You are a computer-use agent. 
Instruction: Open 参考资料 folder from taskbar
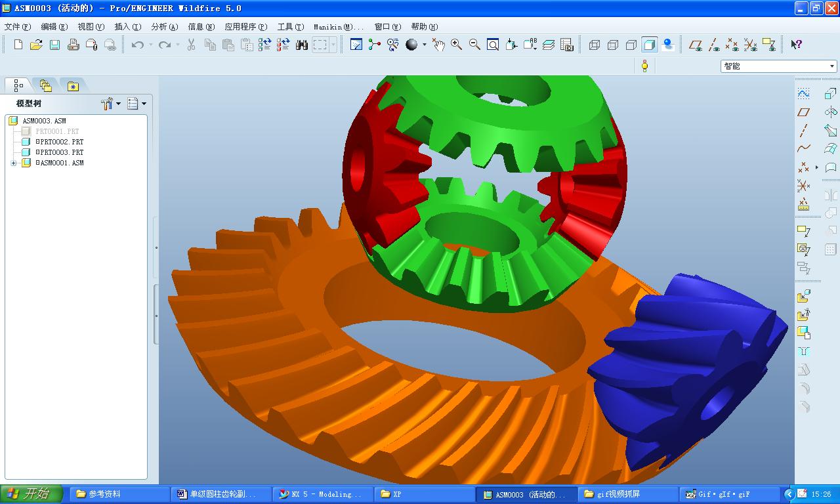point(119,494)
